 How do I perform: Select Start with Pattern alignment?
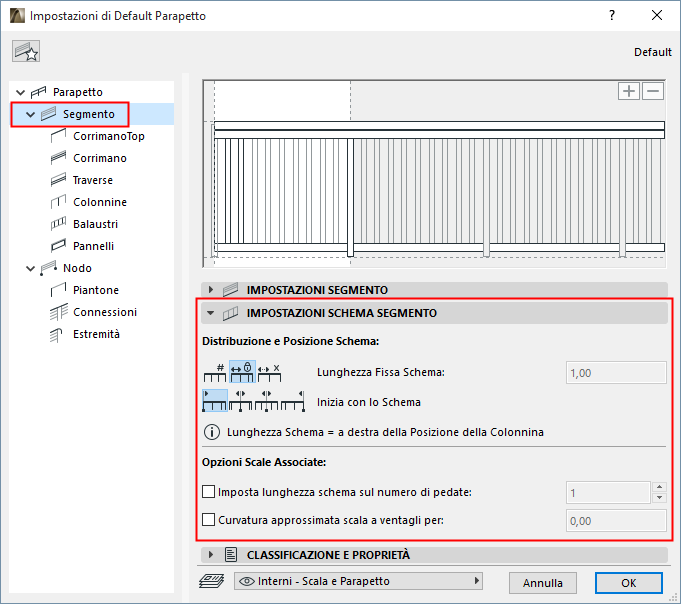(215, 400)
